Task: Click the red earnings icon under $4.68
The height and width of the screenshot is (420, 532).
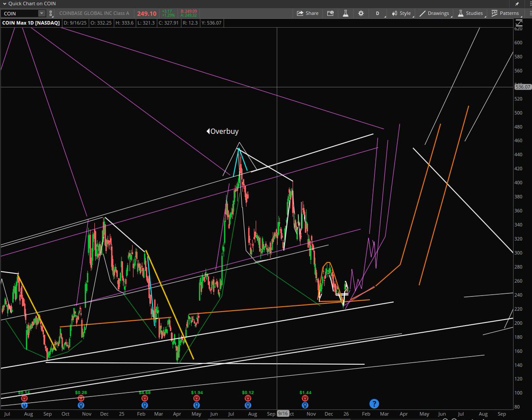Action: tap(145, 398)
